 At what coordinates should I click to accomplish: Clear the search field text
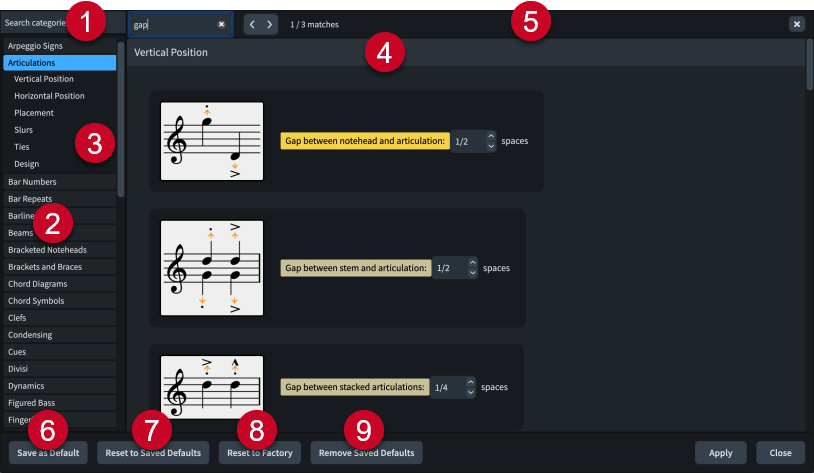(221, 24)
